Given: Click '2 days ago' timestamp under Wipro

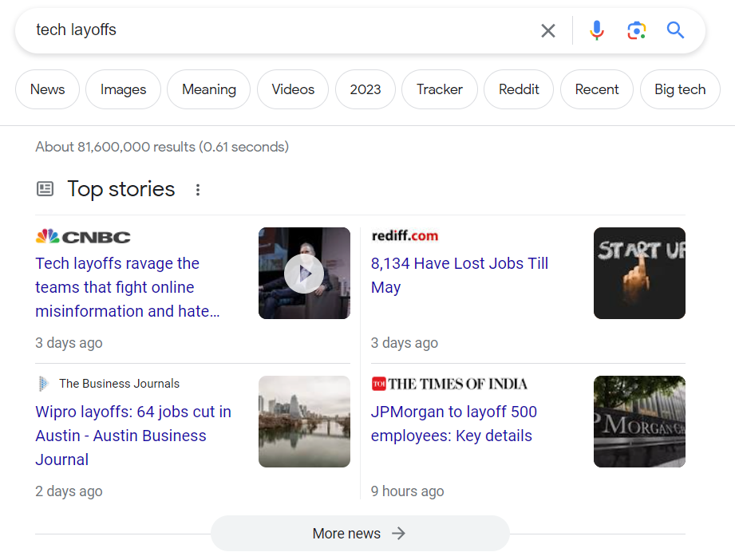Looking at the screenshot, I should (69, 491).
